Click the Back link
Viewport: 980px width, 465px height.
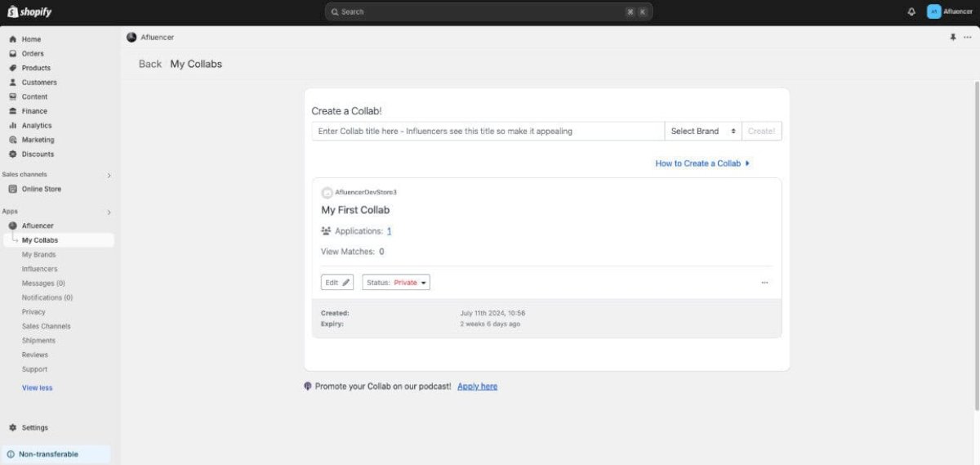point(150,64)
